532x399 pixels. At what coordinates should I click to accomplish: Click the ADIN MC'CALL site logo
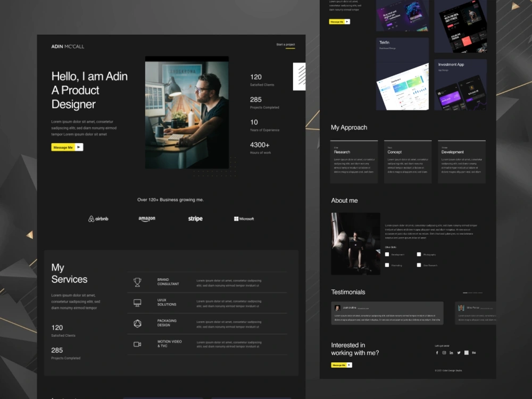pyautogui.click(x=68, y=46)
